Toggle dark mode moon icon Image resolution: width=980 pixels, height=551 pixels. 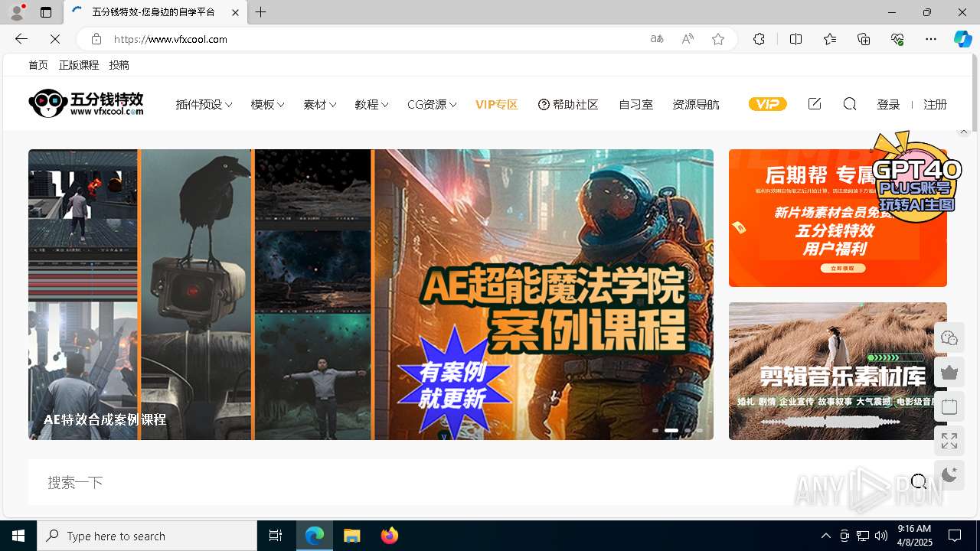949,475
